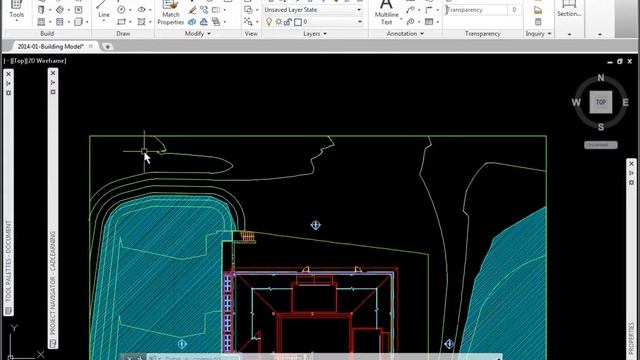Toggle auto-hide on Properties palette

[631, 173]
